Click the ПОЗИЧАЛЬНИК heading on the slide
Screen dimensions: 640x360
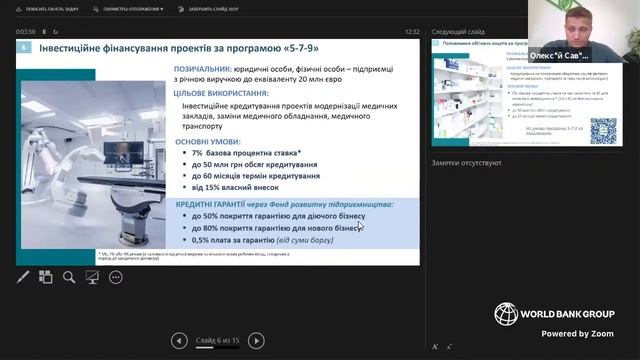point(203,69)
